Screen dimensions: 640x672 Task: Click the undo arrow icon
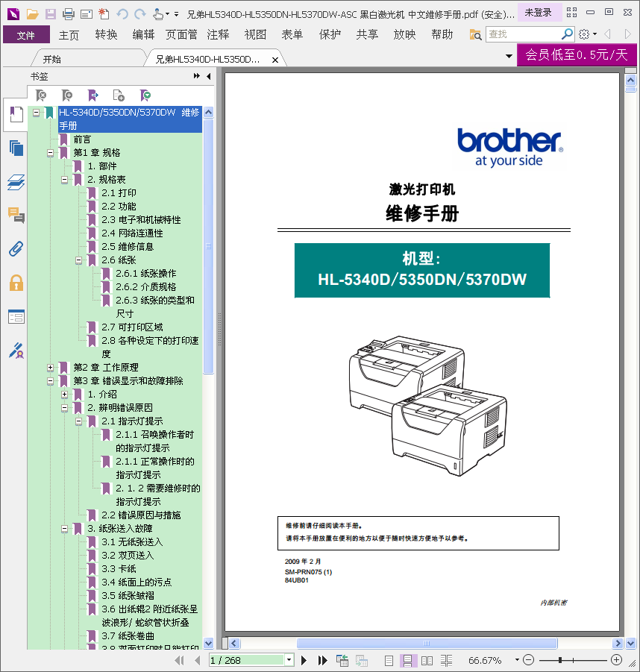pyautogui.click(x=122, y=14)
